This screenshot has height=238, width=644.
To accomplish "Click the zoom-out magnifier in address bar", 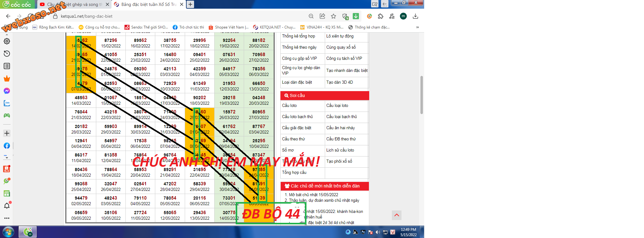I will (x=311, y=16).
